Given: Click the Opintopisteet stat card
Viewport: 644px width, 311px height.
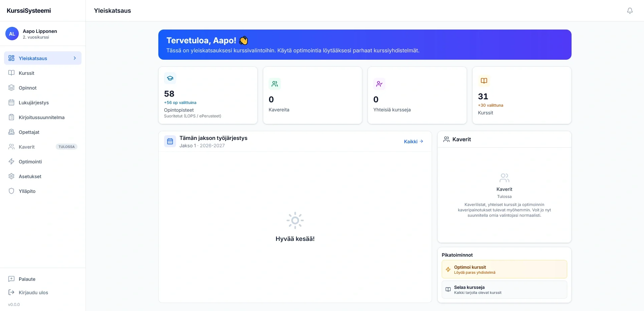Looking at the screenshot, I should (x=208, y=95).
